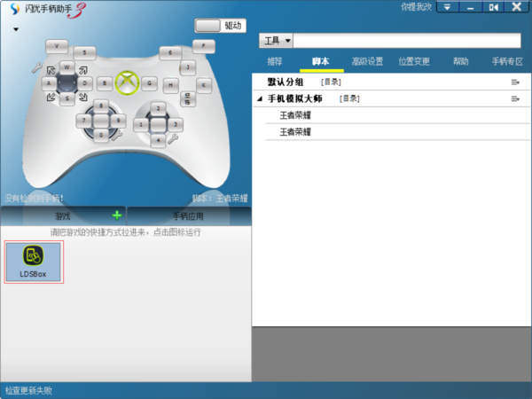Toggle the 驱动 driver switch

tap(220, 26)
